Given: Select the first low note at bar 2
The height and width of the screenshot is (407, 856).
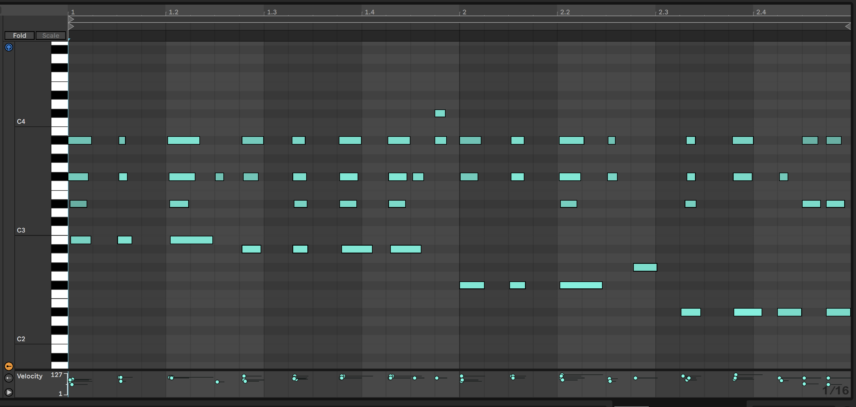Looking at the screenshot, I should click(x=472, y=285).
